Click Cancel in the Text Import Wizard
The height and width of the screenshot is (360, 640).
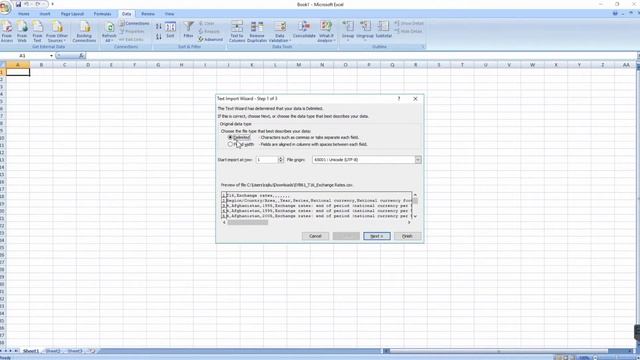[315, 236]
